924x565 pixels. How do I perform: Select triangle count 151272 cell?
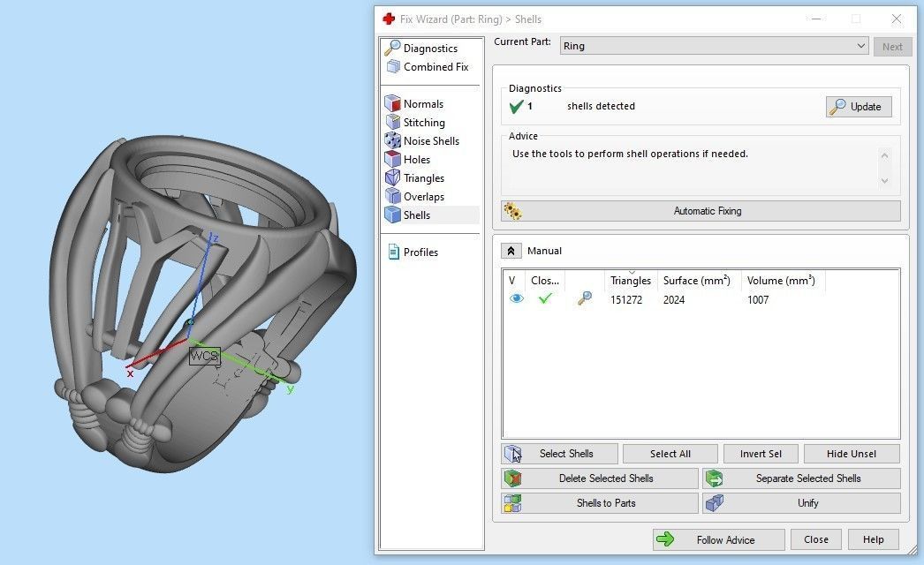(626, 300)
